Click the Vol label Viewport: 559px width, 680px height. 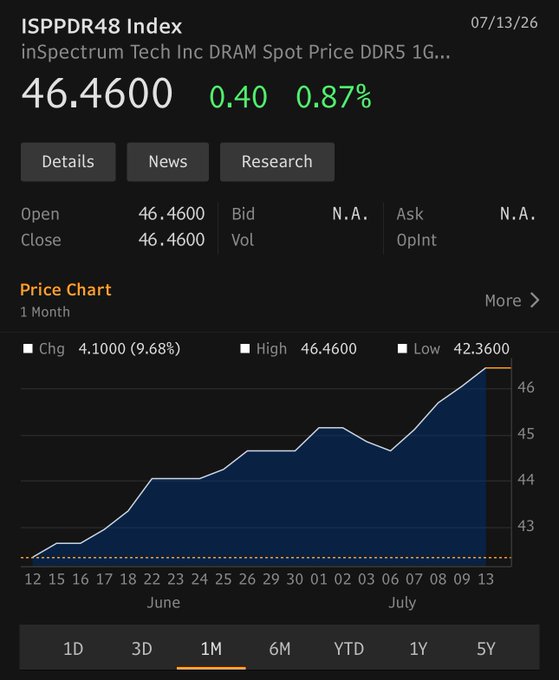coord(242,240)
